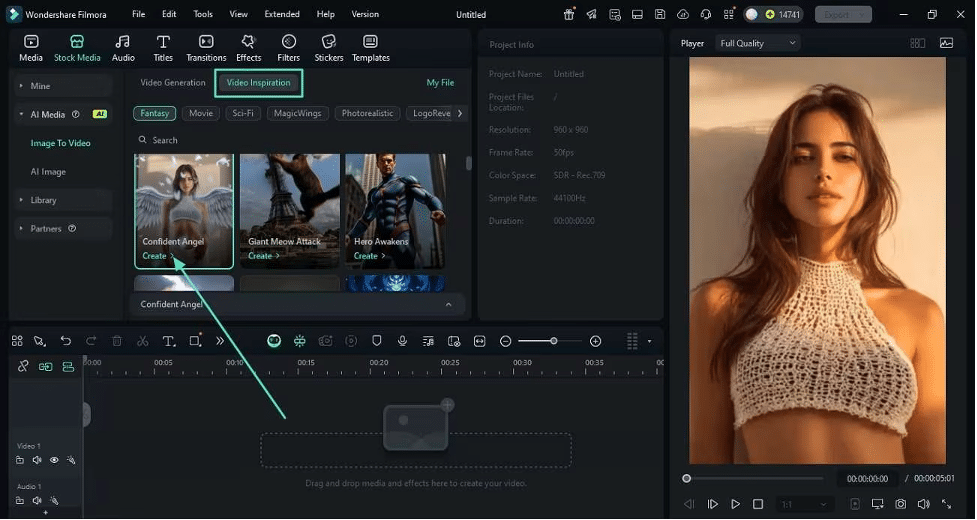
Task: Zoom in timeline with plus icon
Action: pos(596,341)
